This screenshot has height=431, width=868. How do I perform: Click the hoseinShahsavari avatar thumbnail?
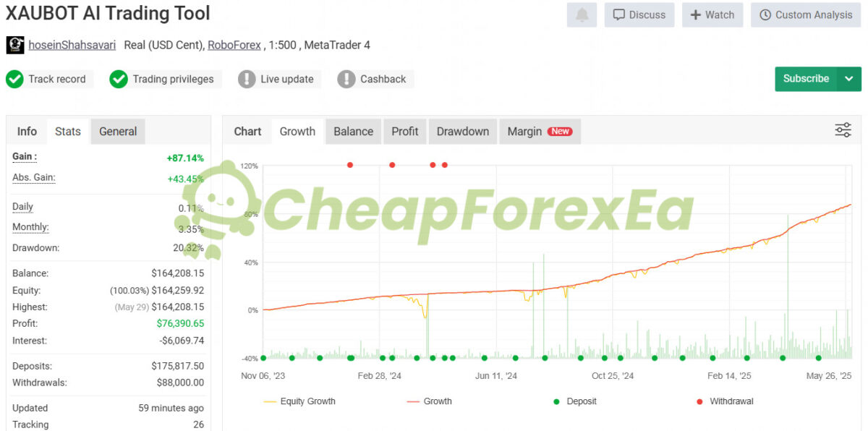click(x=15, y=45)
